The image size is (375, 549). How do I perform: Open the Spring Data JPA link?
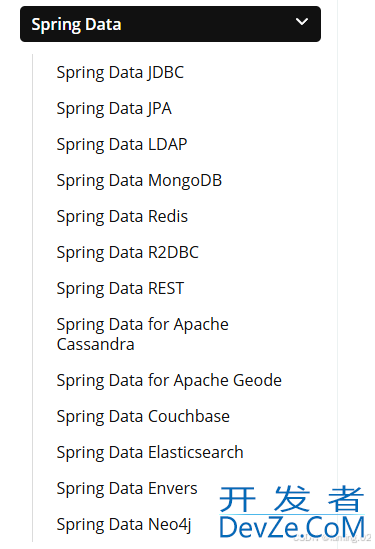coord(114,109)
